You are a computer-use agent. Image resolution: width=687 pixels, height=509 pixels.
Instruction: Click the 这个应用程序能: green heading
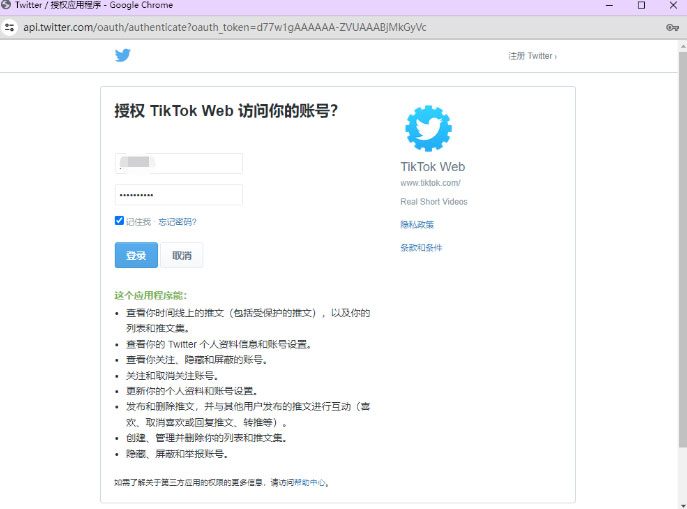[x=151, y=295]
